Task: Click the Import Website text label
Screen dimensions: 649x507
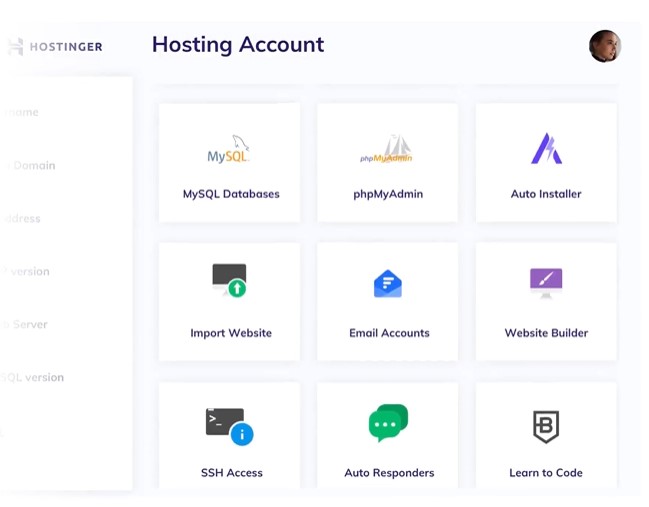Action: coord(231,333)
